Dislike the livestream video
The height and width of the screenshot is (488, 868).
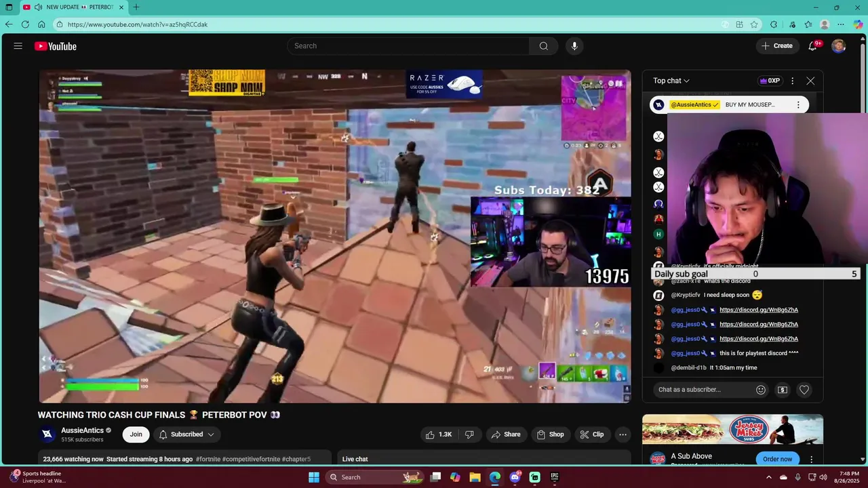coord(469,434)
